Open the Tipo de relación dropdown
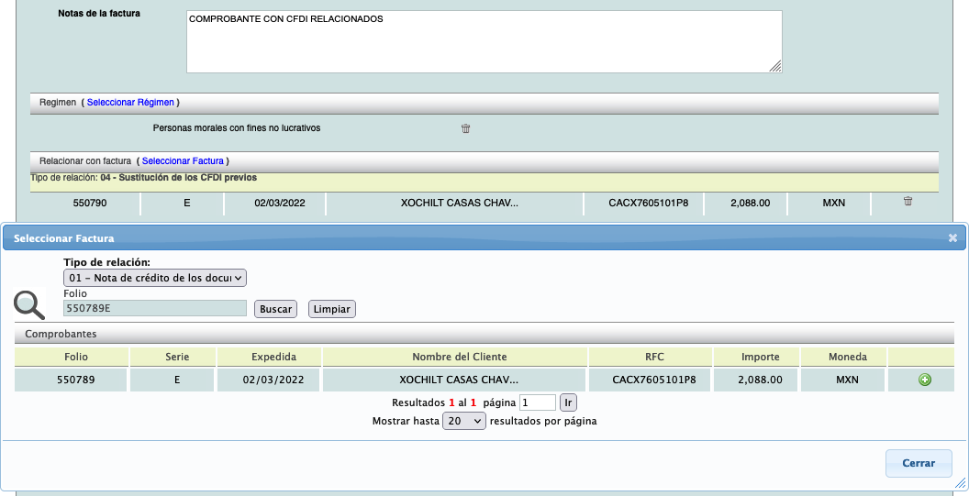 click(155, 277)
